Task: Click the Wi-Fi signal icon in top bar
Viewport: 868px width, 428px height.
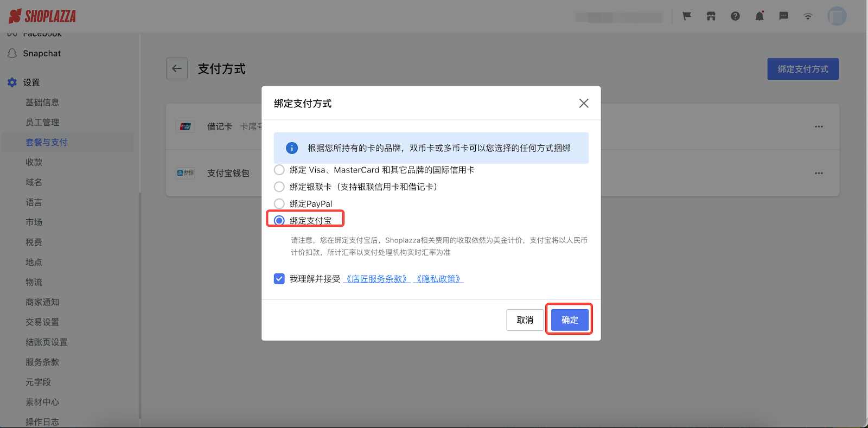Action: click(808, 16)
